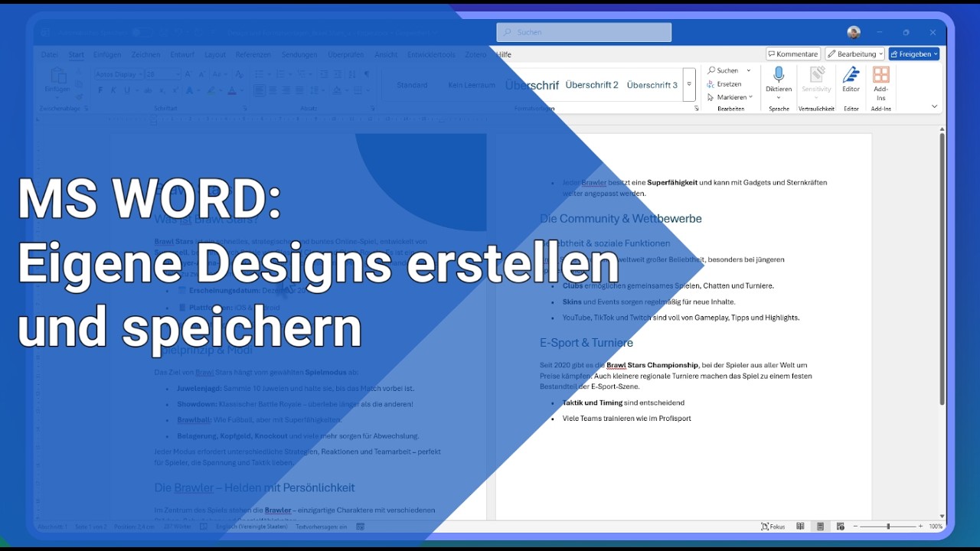Toggle bulleted list button
The width and height of the screenshot is (980, 551).
(x=258, y=74)
